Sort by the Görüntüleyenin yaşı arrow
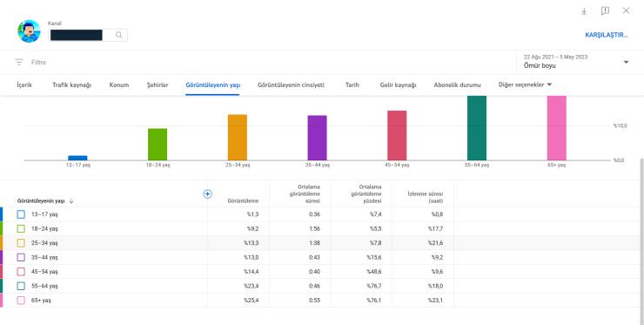 click(71, 201)
